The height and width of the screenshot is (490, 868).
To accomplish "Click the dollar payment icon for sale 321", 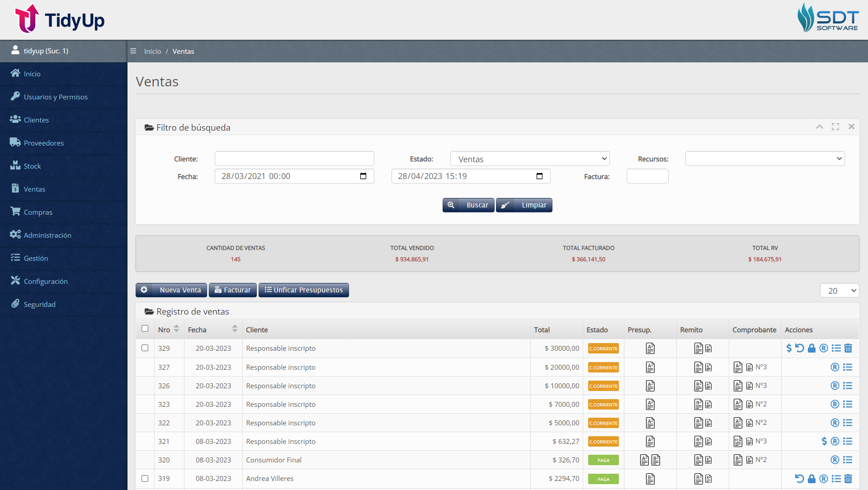I will pyautogui.click(x=824, y=441).
